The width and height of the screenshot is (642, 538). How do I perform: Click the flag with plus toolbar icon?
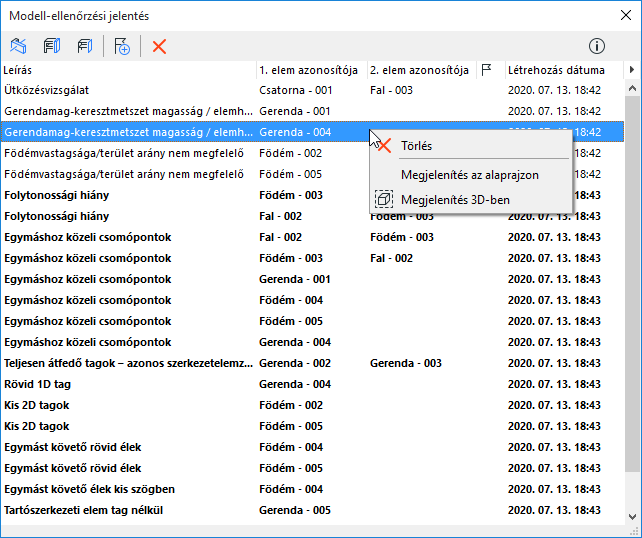[122, 46]
